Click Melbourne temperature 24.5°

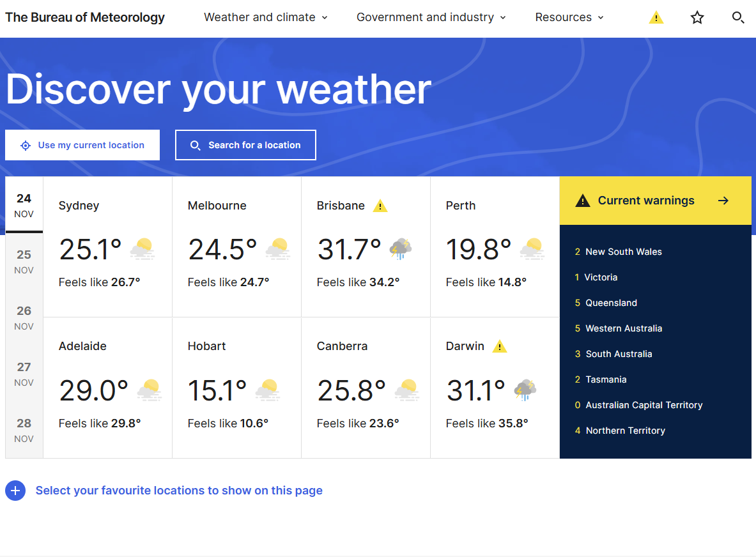click(x=222, y=250)
